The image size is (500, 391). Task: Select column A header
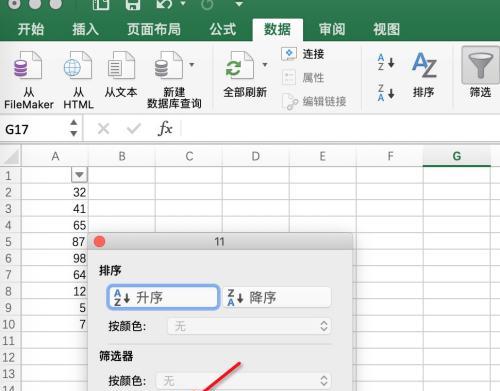click(x=55, y=156)
